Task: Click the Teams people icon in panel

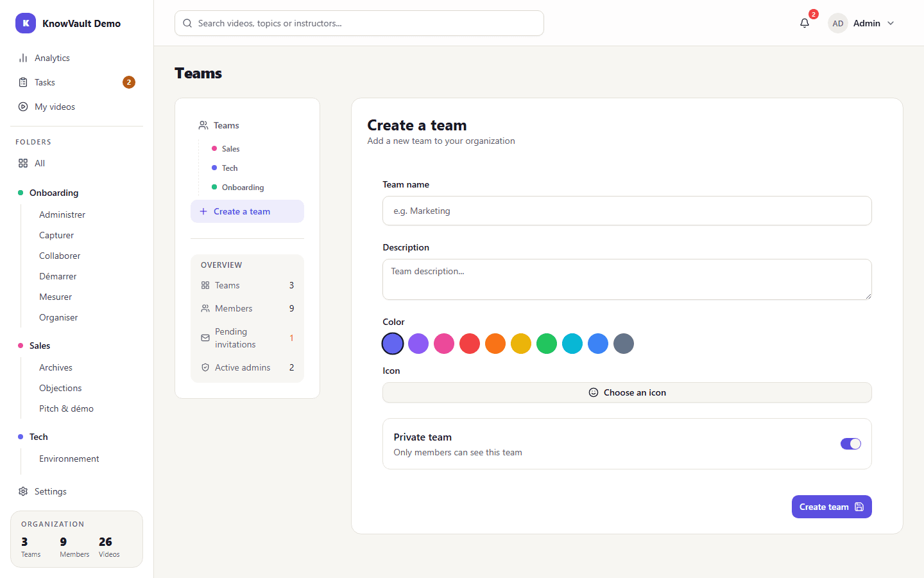Action: coord(203,125)
